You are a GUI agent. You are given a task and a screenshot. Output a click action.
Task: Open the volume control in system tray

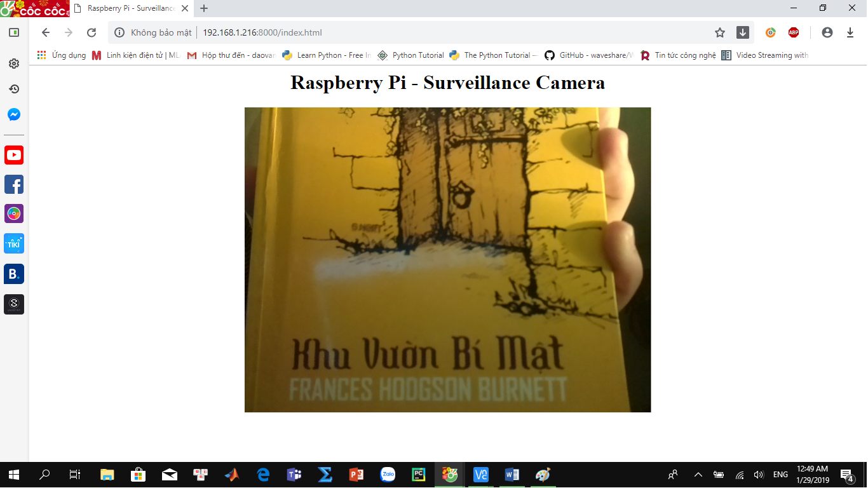[x=758, y=475]
